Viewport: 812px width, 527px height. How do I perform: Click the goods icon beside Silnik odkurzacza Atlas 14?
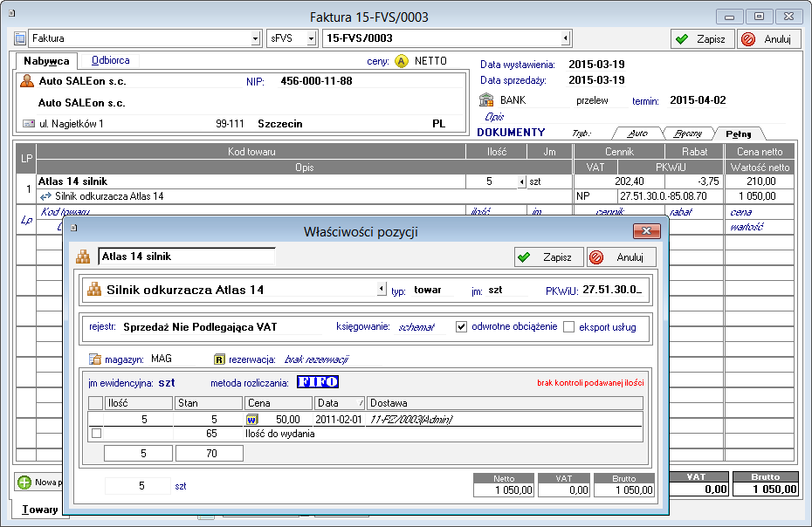click(x=94, y=290)
